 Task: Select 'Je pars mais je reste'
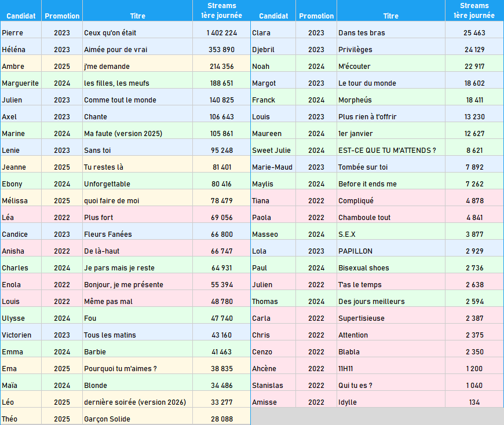[x=137, y=265]
